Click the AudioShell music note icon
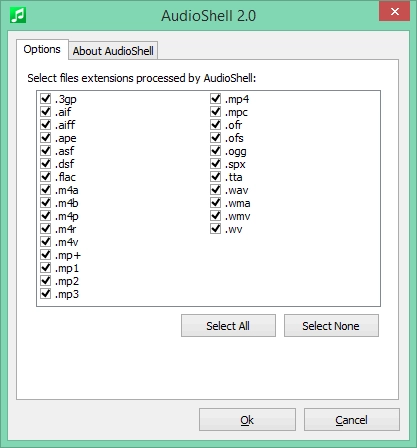Screen dimensions: 417x448 [18, 15]
